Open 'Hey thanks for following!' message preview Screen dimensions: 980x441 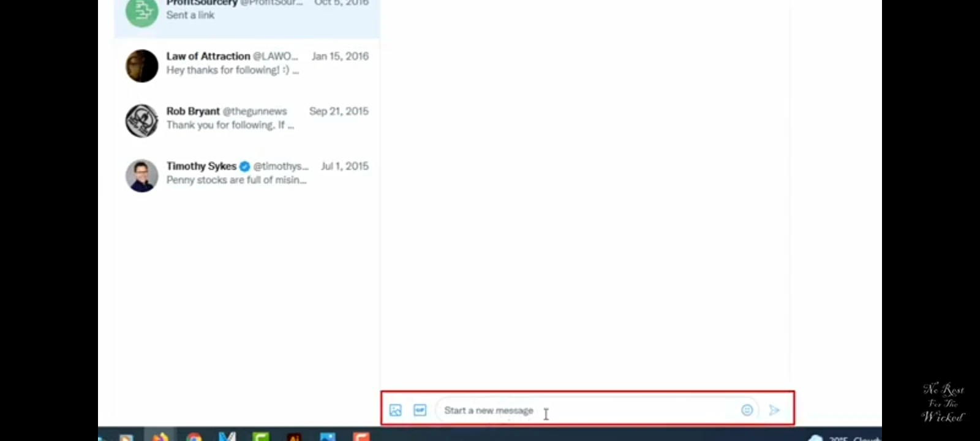point(232,70)
